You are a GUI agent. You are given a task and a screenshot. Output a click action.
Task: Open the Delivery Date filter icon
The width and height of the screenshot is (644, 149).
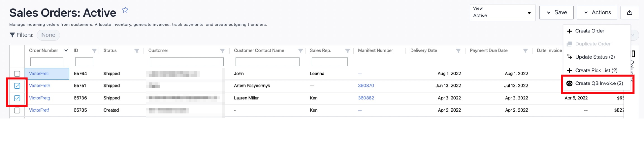pos(458,51)
